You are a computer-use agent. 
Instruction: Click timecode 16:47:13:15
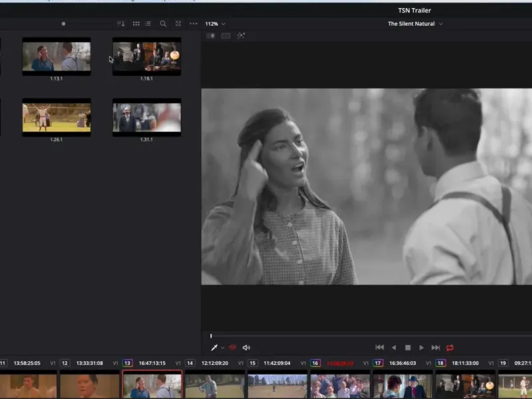click(x=152, y=363)
